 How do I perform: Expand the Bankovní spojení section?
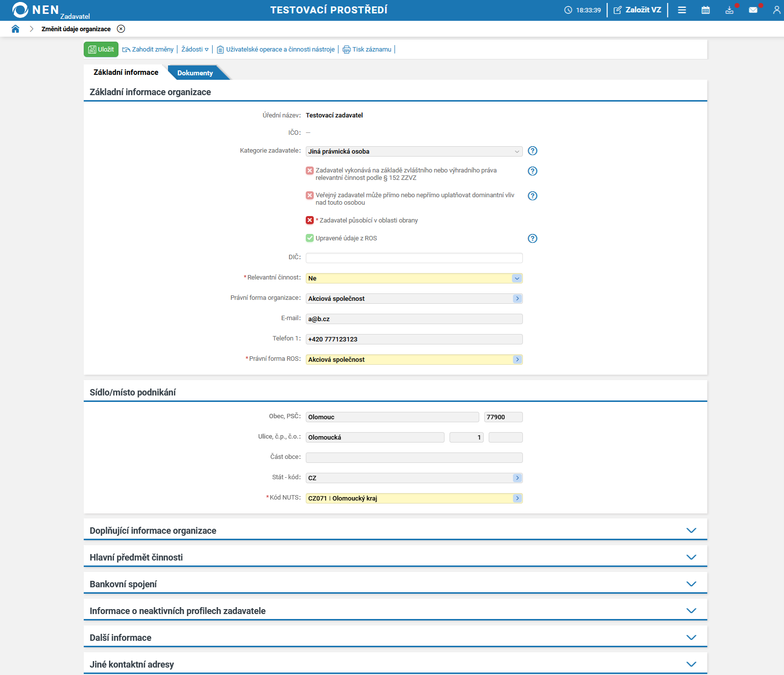coord(691,584)
